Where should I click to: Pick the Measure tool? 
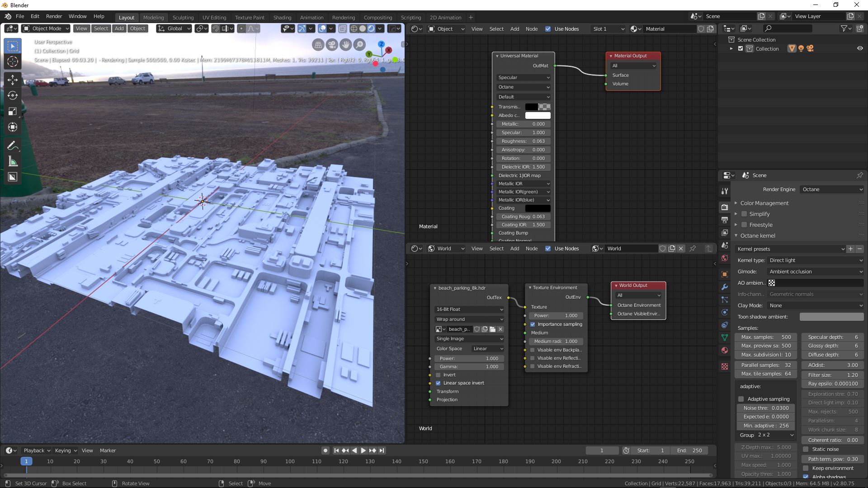click(x=13, y=161)
